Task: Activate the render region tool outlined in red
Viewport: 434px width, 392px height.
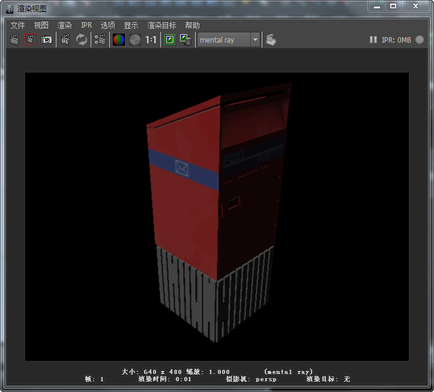Action: click(30, 40)
